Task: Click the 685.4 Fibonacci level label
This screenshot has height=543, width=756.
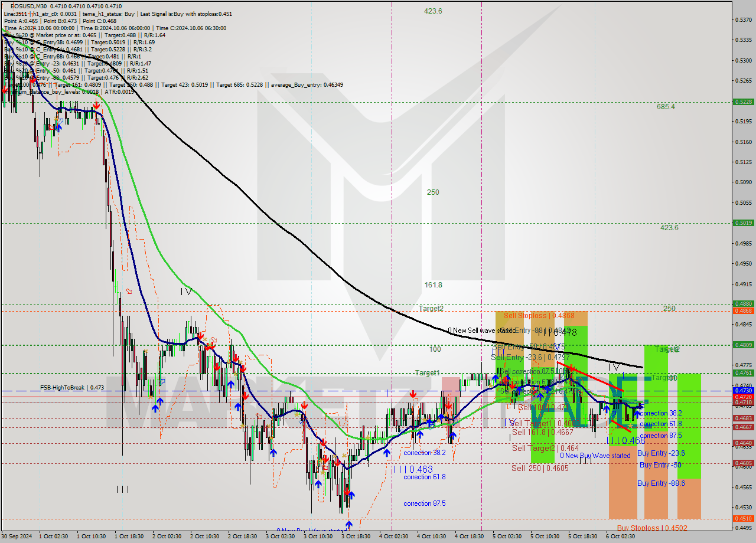Action: [666, 107]
